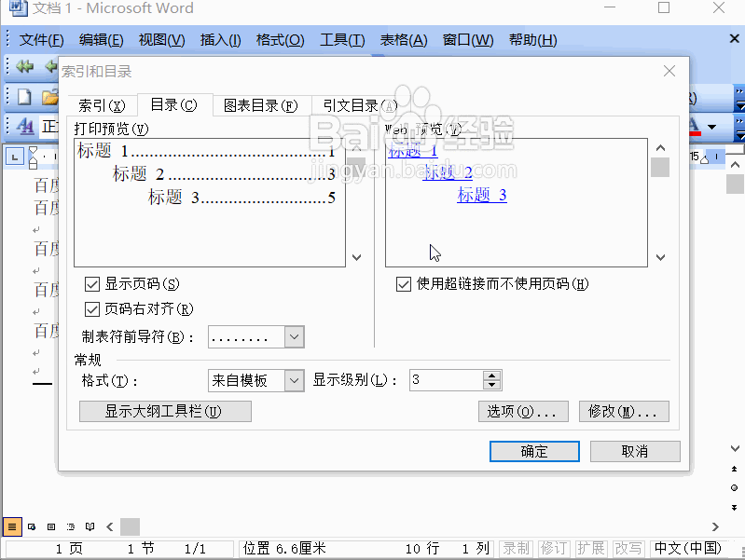
Task: Click the 显示级别 input field
Action: click(x=446, y=380)
